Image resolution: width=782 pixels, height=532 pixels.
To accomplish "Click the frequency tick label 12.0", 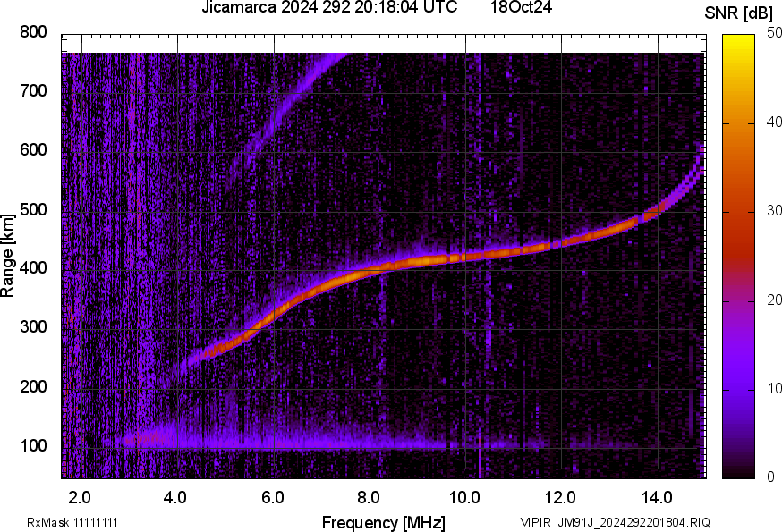I will pyautogui.click(x=561, y=497).
